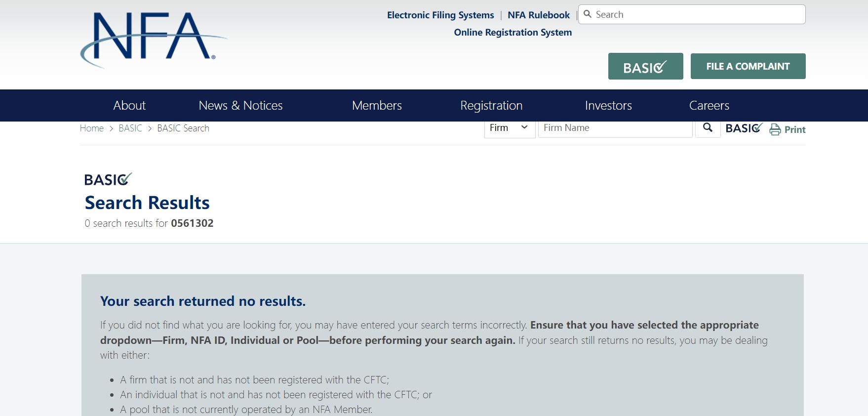Click the printer icon next to Print
This screenshot has height=416, width=868.
tap(775, 129)
